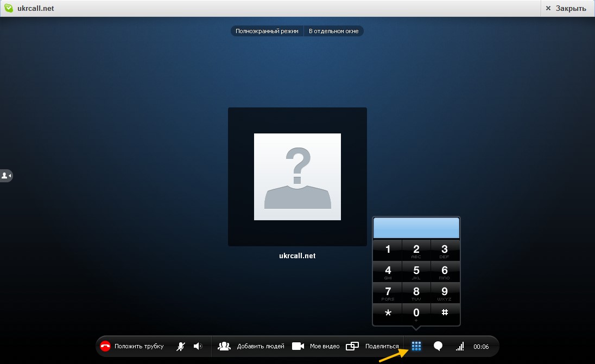Click the Add people icon

[224, 346]
